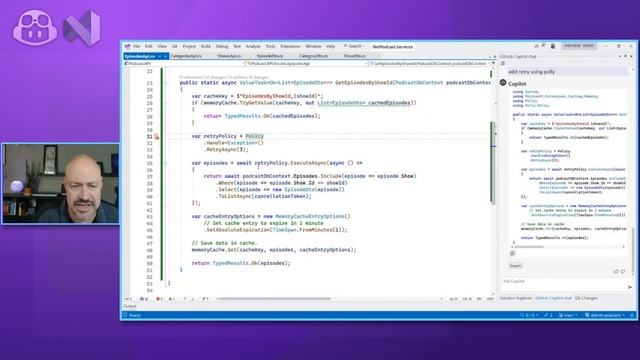This screenshot has height=360, width=640.
Task: Click the new thread icon in Copilot chat
Action: pyautogui.click(x=503, y=64)
